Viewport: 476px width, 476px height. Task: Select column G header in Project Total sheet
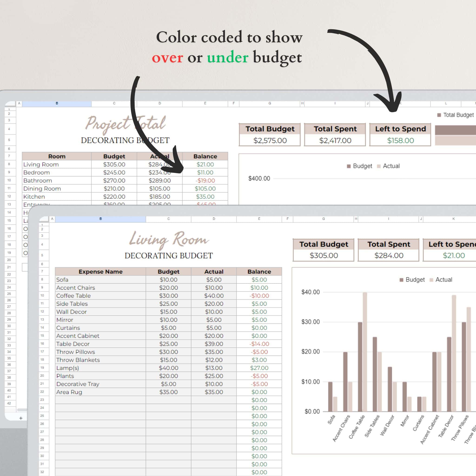point(270,103)
